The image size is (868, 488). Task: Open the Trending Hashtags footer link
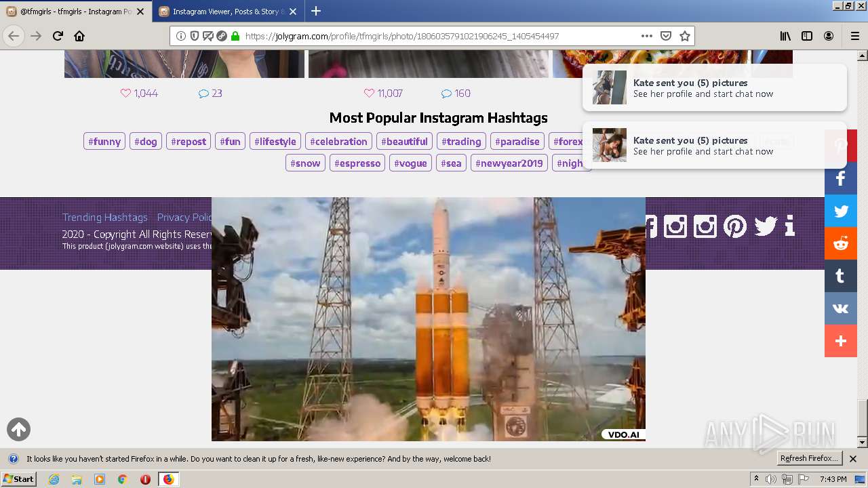105,218
